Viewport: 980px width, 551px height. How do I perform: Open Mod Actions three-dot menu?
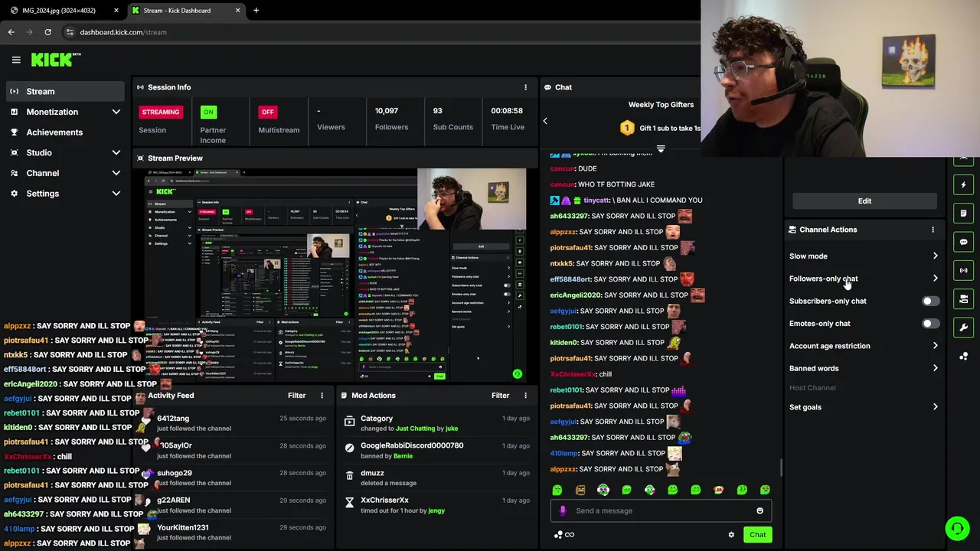pos(525,396)
